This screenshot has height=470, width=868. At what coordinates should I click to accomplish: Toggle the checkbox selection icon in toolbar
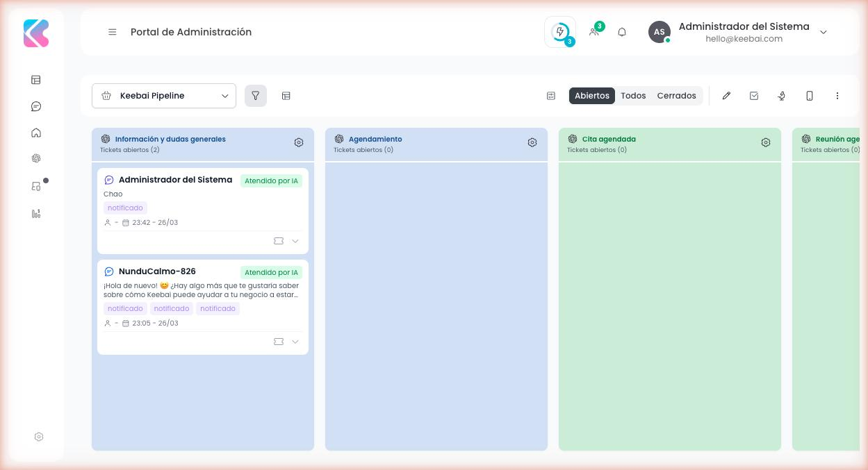point(754,96)
